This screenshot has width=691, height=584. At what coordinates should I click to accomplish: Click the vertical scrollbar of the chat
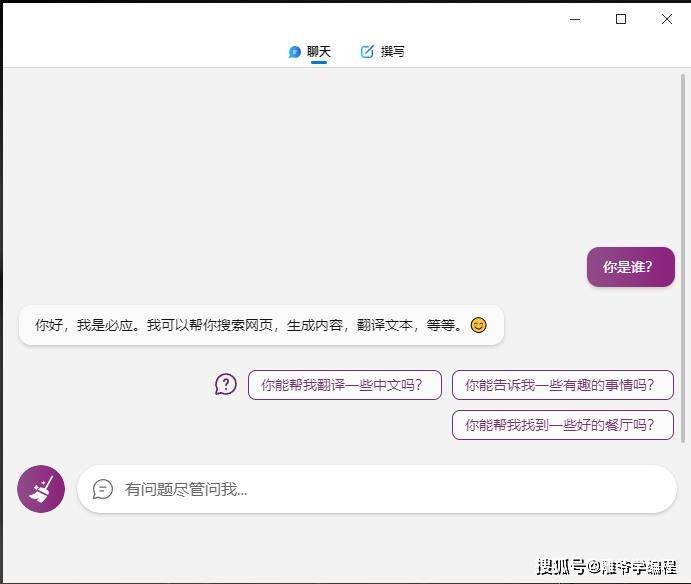[683, 258]
